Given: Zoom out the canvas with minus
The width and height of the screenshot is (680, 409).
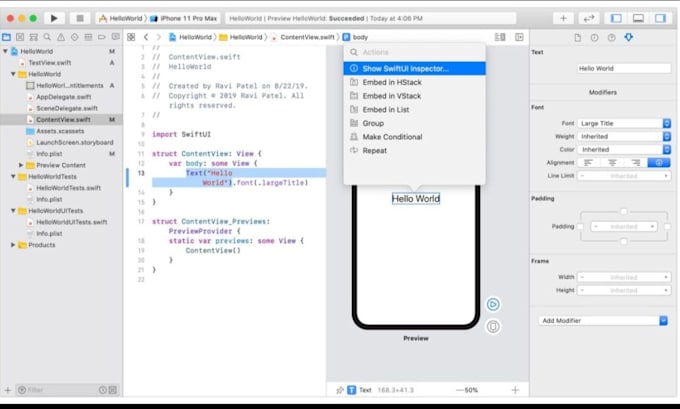Looking at the screenshot, I should (x=460, y=390).
